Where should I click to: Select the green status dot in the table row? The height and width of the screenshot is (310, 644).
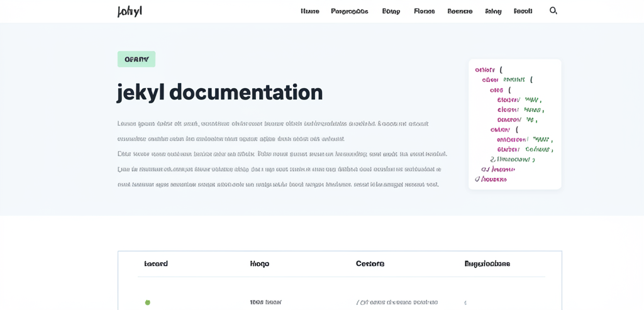147,302
